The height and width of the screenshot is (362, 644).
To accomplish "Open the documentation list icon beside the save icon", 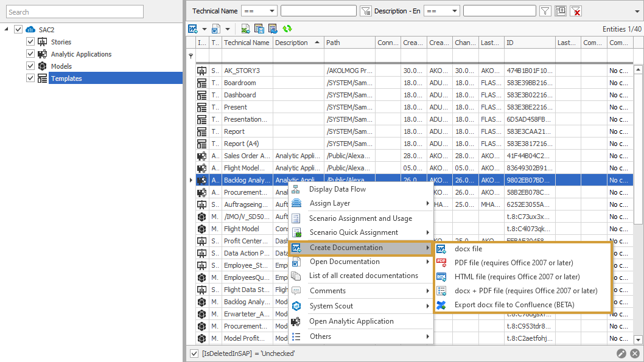I will coord(272,28).
